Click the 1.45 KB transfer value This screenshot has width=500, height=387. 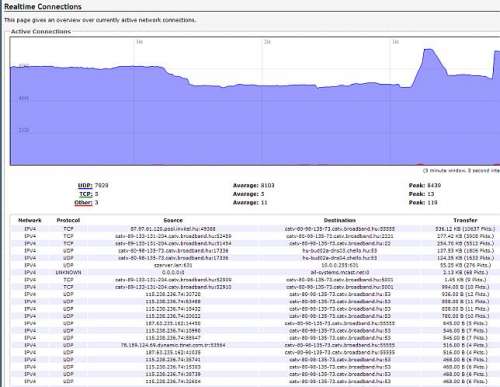465,280
